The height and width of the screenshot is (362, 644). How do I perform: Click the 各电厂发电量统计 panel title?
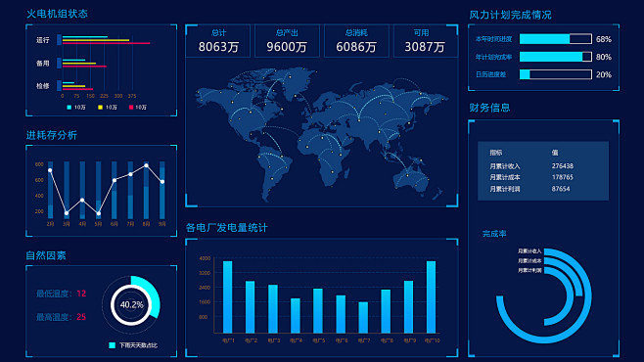click(x=227, y=228)
